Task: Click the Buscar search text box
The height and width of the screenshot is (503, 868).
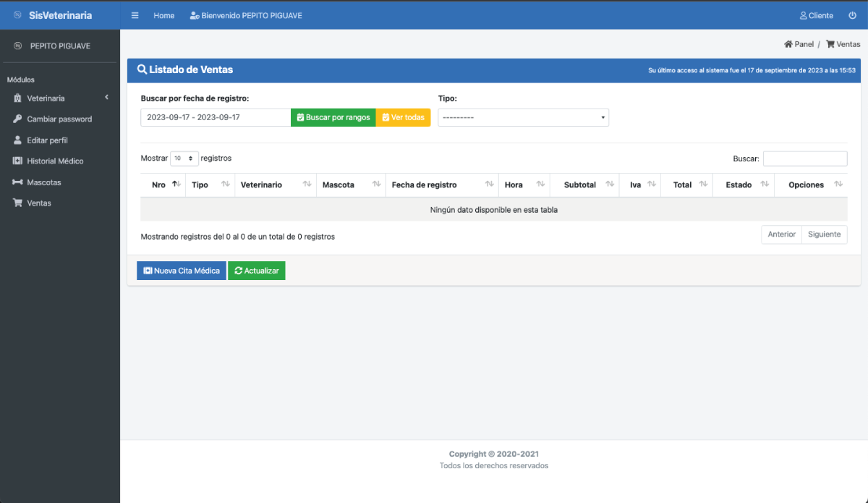Action: click(x=804, y=158)
